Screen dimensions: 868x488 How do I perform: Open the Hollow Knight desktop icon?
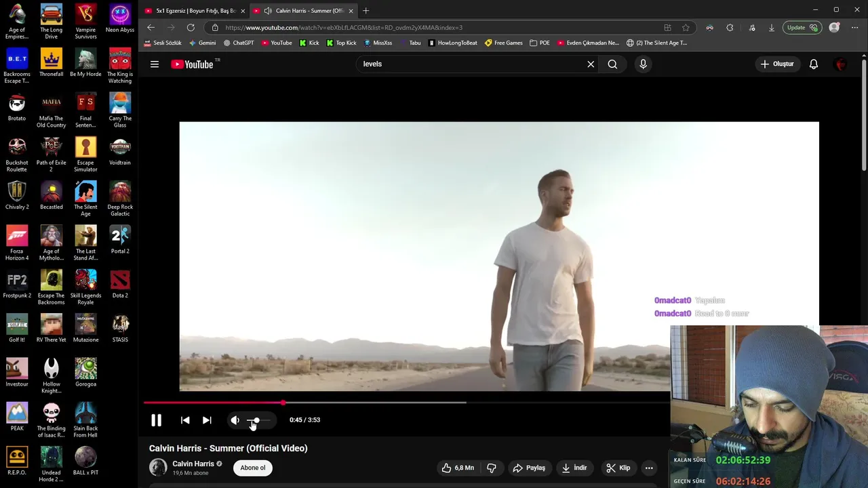tap(52, 376)
